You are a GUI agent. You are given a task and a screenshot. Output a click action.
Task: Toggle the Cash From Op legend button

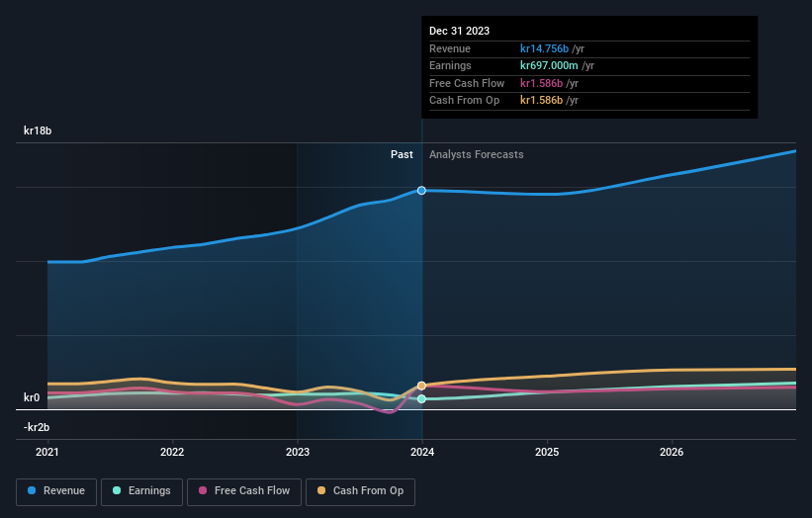360,491
